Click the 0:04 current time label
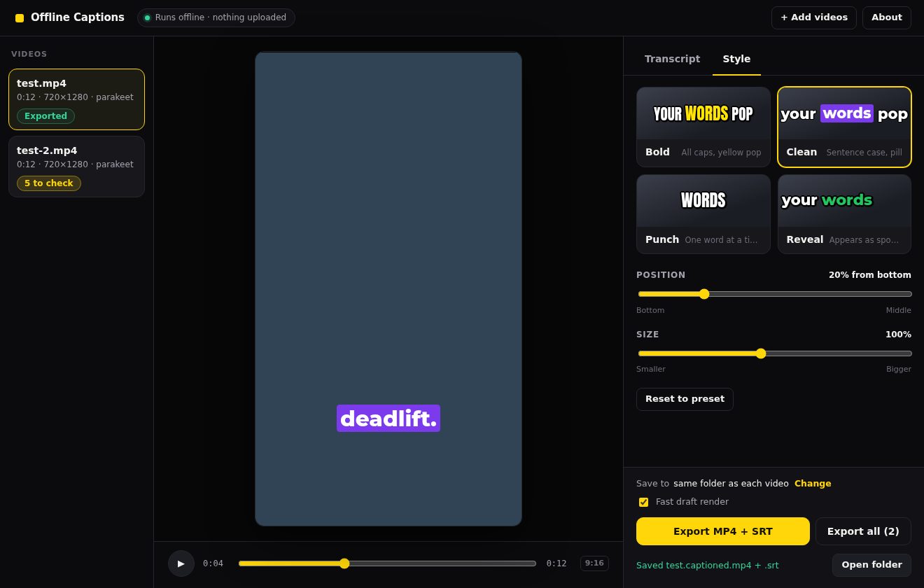Image resolution: width=924 pixels, height=588 pixels. (x=213, y=563)
